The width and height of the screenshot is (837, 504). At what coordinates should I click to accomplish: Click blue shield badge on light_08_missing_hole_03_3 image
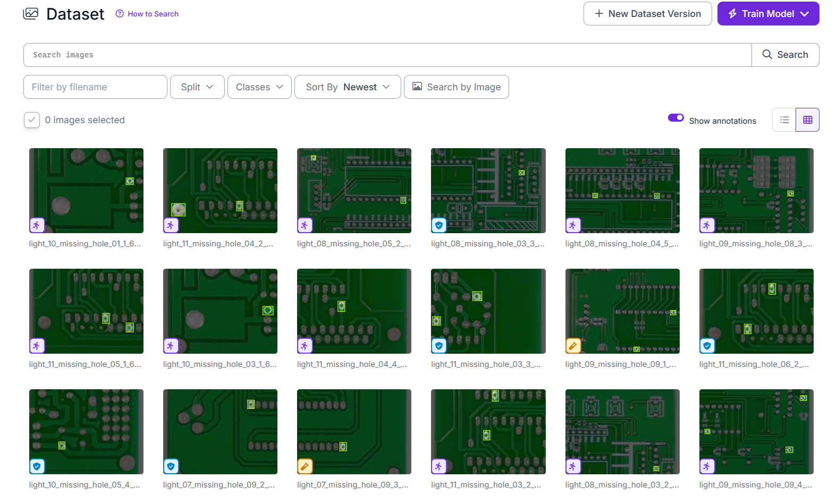(438, 225)
